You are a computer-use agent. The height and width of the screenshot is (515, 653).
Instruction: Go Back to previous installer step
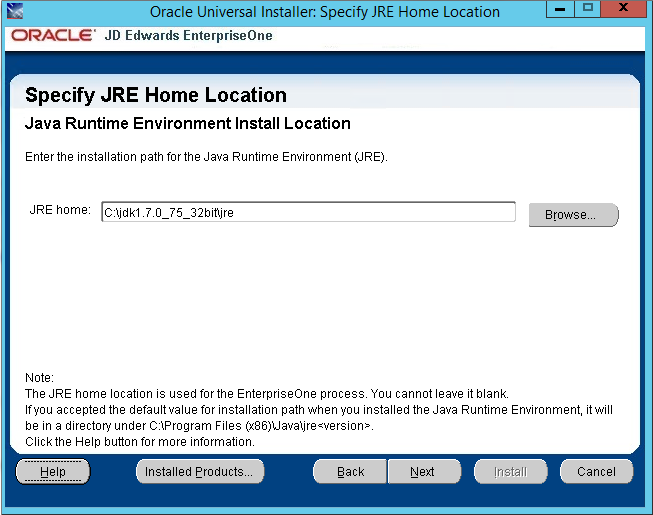click(x=350, y=472)
